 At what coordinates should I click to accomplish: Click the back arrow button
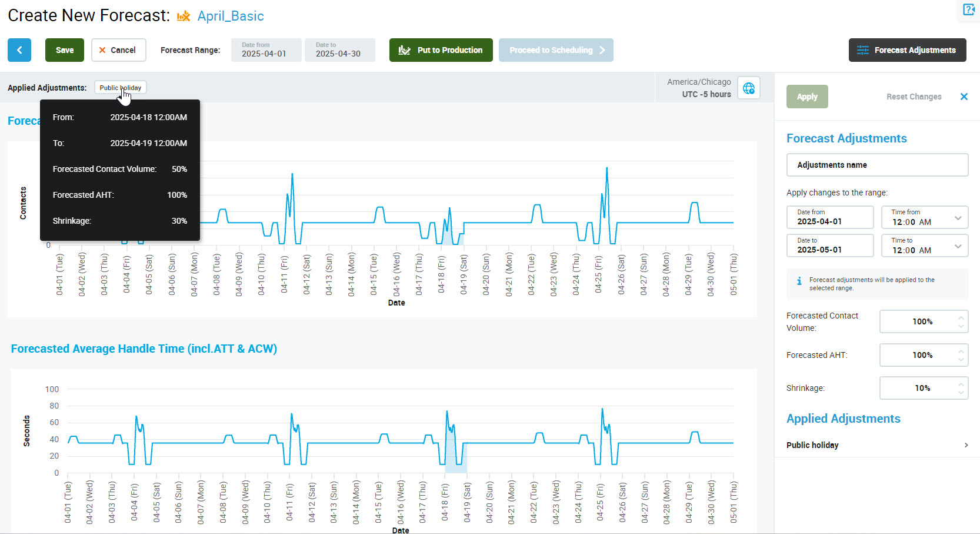click(19, 50)
